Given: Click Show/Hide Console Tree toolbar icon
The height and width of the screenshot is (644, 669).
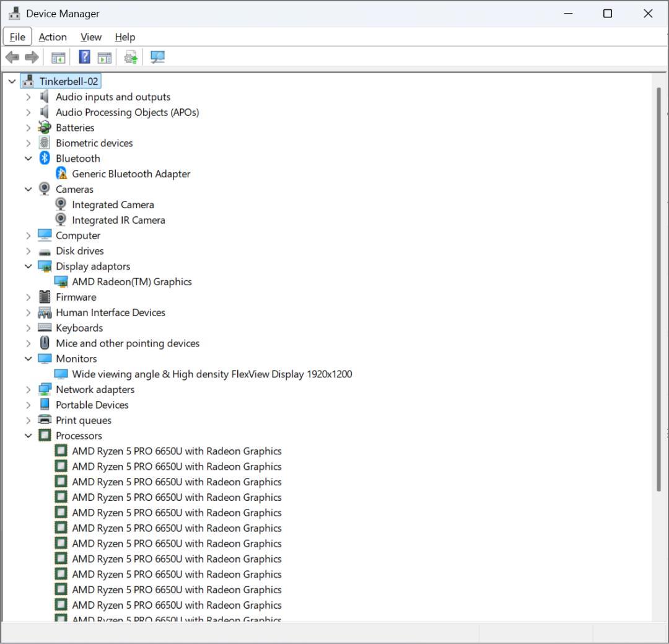Looking at the screenshot, I should 58,57.
